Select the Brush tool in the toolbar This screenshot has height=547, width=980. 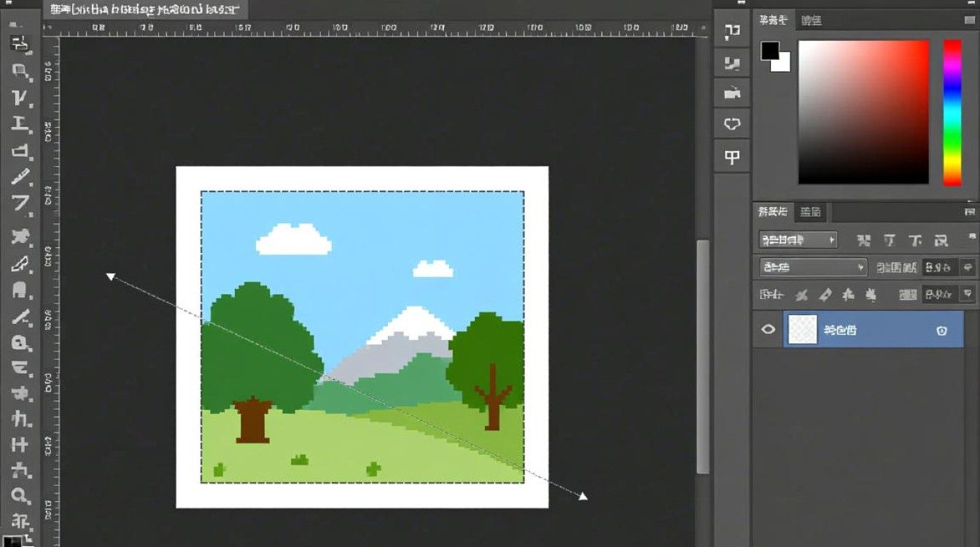(x=20, y=177)
